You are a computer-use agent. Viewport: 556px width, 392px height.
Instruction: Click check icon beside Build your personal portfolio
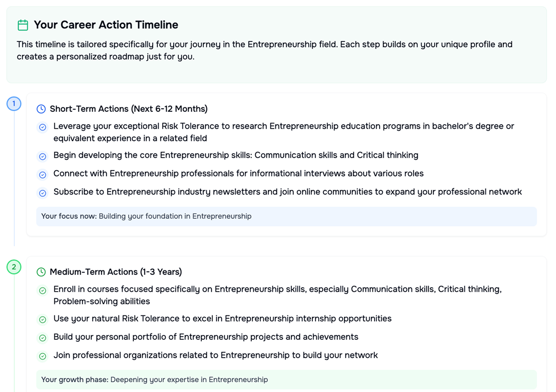point(43,338)
